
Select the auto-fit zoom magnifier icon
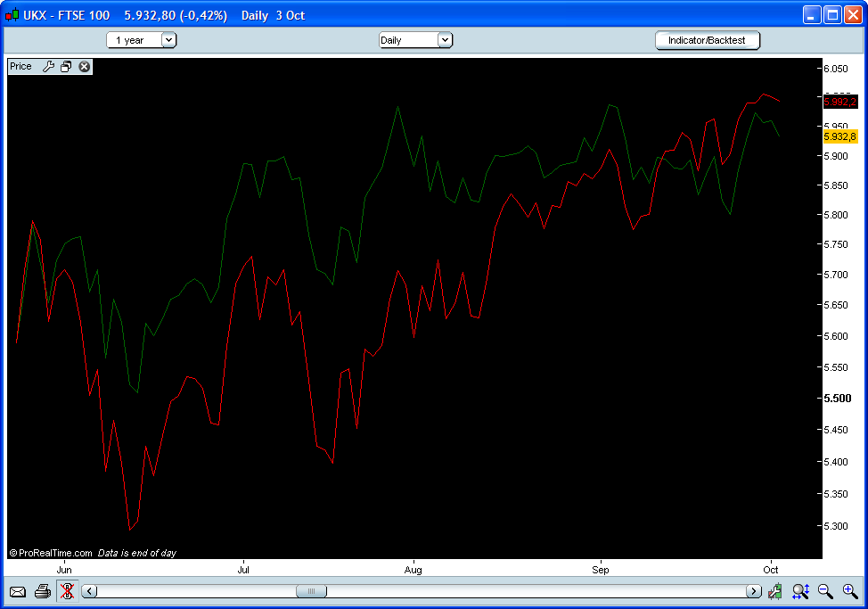pyautogui.click(x=800, y=591)
